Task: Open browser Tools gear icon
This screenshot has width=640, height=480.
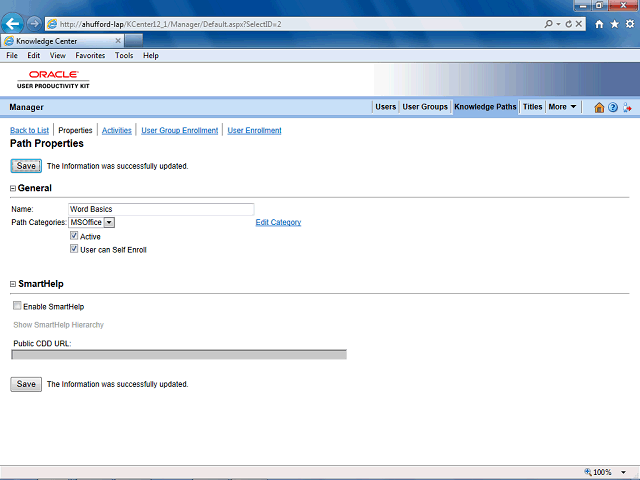Action: click(630, 24)
